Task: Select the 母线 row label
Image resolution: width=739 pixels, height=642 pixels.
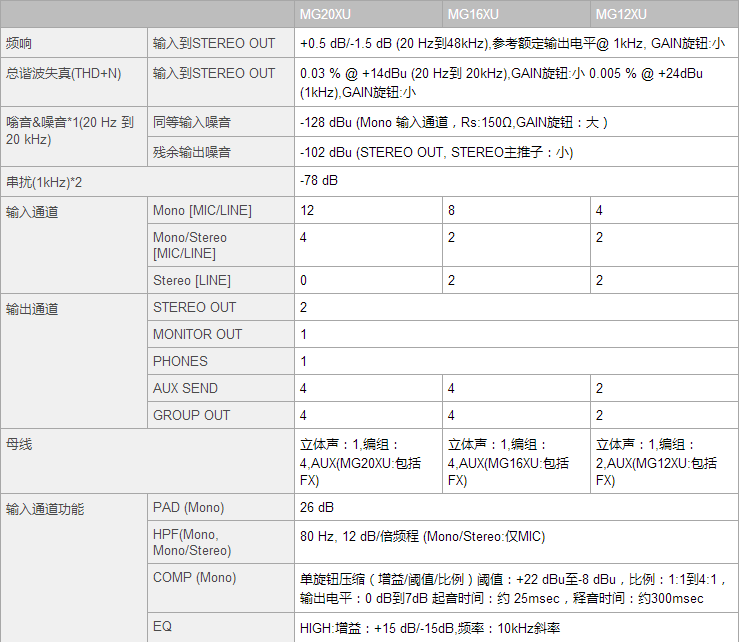Action: coord(19,443)
